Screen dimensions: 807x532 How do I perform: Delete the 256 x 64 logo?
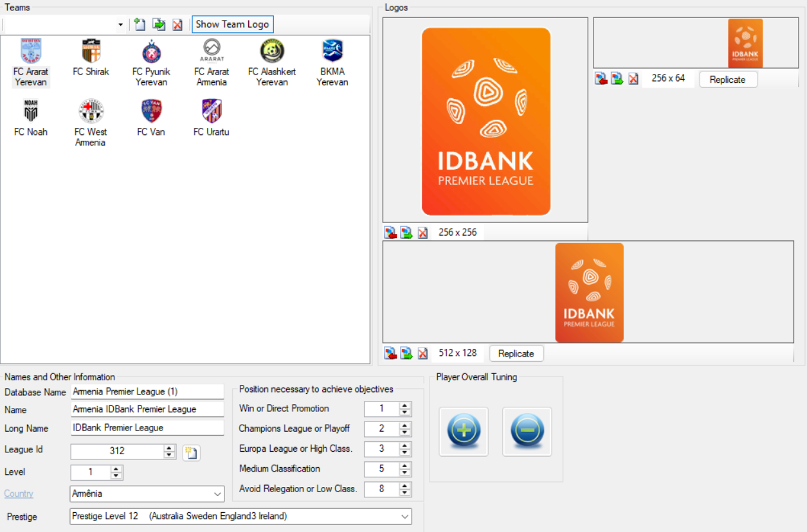click(x=633, y=79)
